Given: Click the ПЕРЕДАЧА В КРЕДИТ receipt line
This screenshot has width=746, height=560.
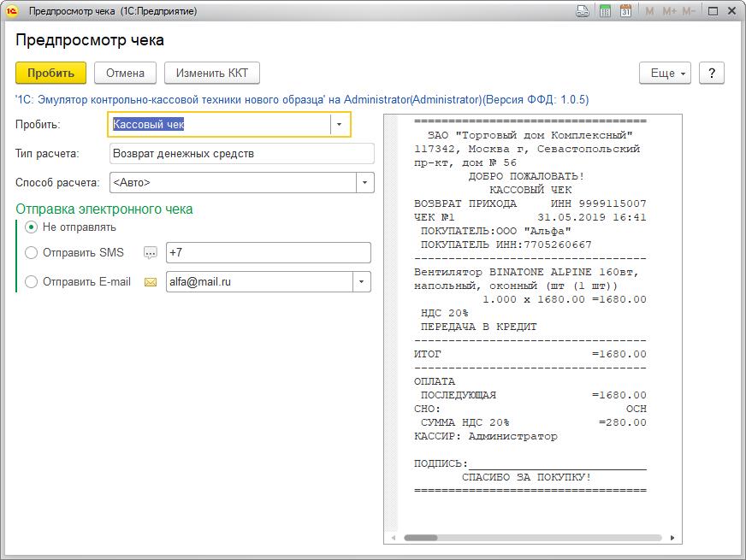Looking at the screenshot, I should (x=478, y=327).
